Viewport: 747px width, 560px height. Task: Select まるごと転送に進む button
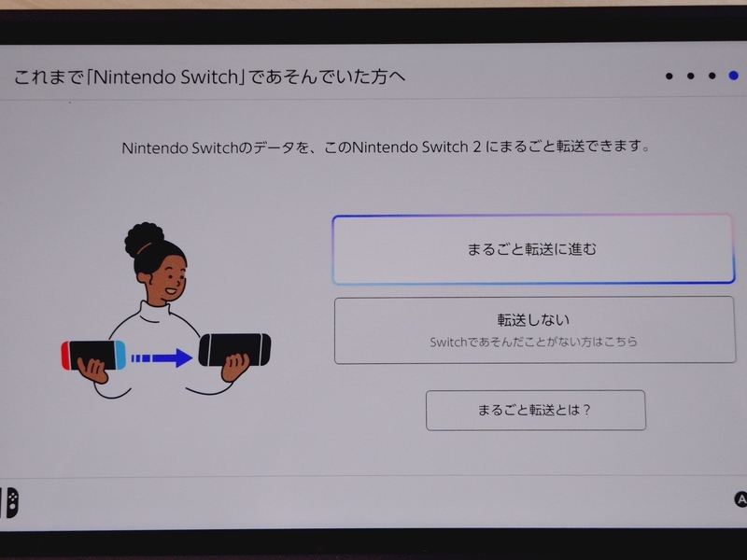point(533,249)
